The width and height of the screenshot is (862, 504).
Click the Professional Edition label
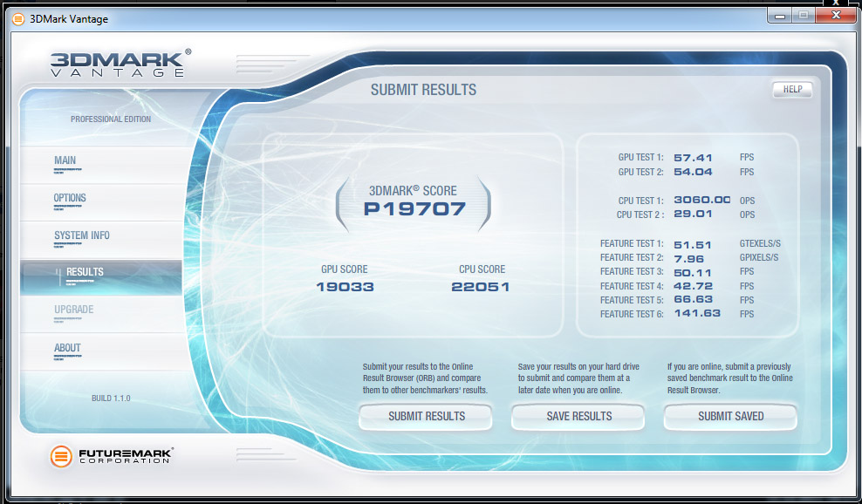click(x=111, y=119)
